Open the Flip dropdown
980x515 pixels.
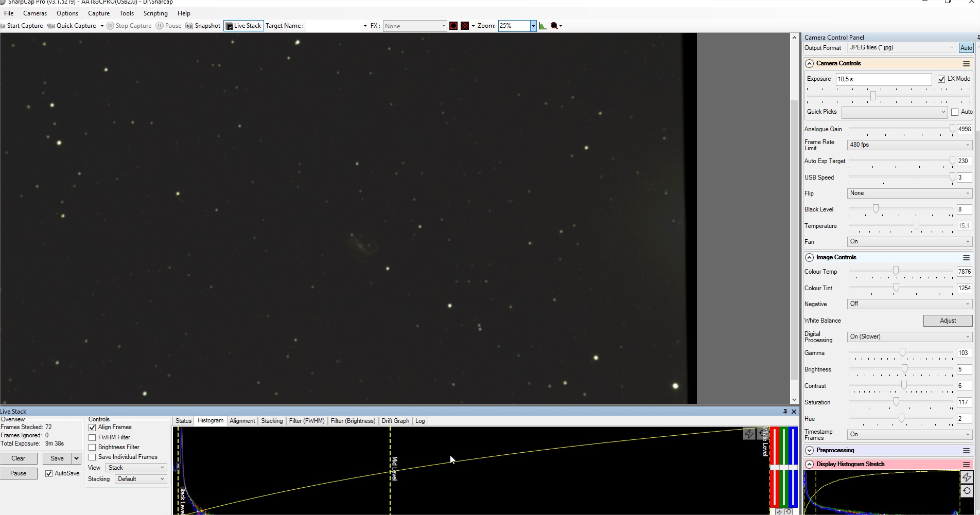pyautogui.click(x=909, y=193)
